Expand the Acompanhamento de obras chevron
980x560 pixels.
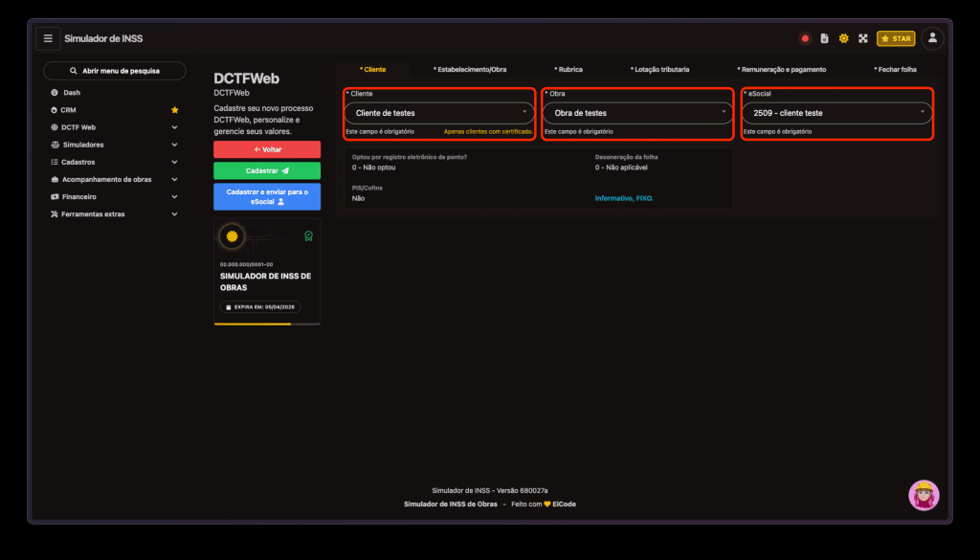(x=174, y=179)
